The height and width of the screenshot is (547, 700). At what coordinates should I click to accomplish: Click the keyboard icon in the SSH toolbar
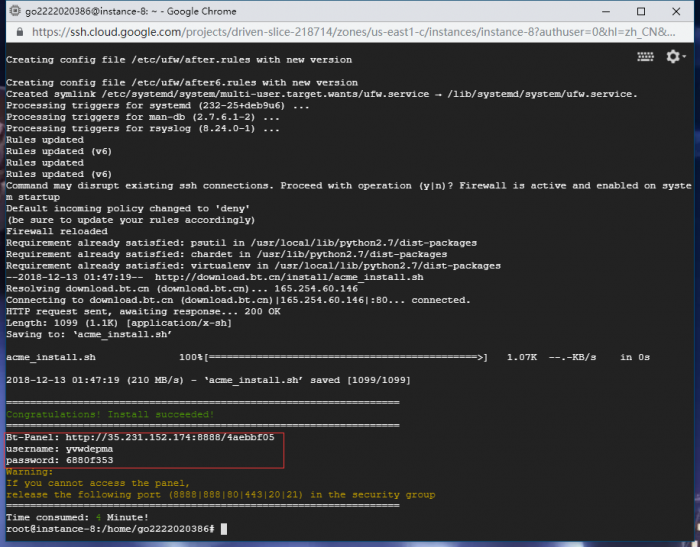pos(645,57)
